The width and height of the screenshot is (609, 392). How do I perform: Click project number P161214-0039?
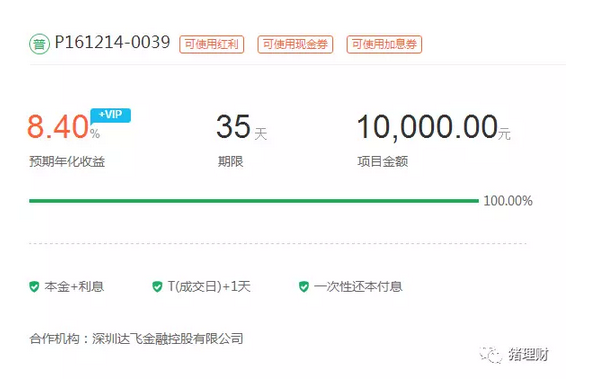[113, 42]
